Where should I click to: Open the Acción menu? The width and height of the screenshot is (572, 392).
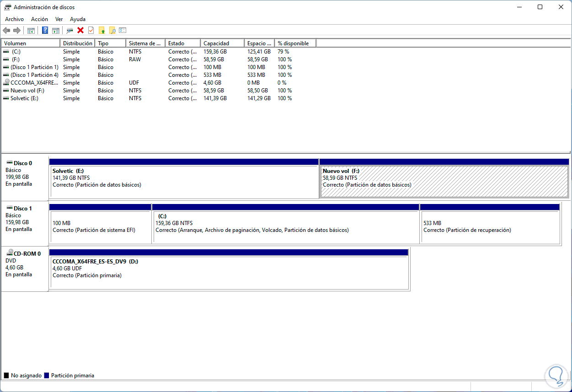point(39,19)
